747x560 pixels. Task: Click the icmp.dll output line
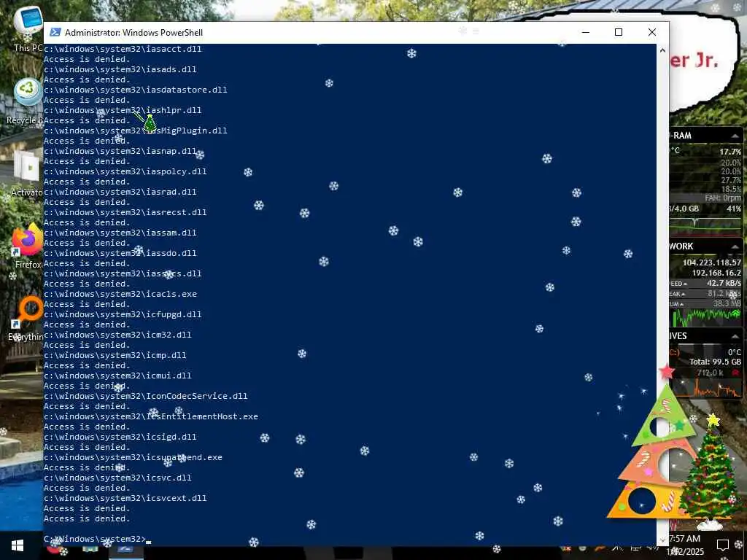pos(115,356)
